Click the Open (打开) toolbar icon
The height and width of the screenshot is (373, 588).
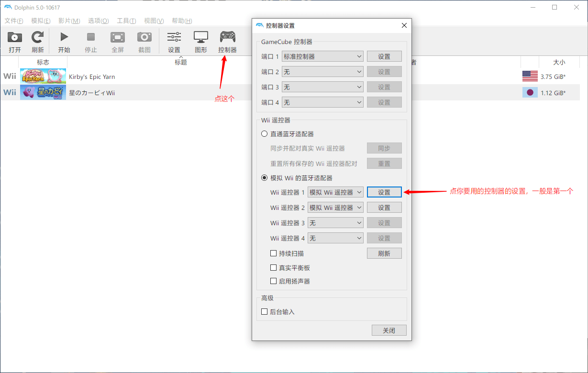pos(15,37)
